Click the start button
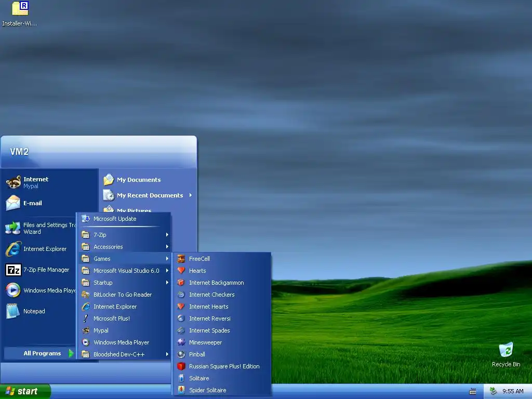Screen dimensions: 532x399 [x=25, y=391]
